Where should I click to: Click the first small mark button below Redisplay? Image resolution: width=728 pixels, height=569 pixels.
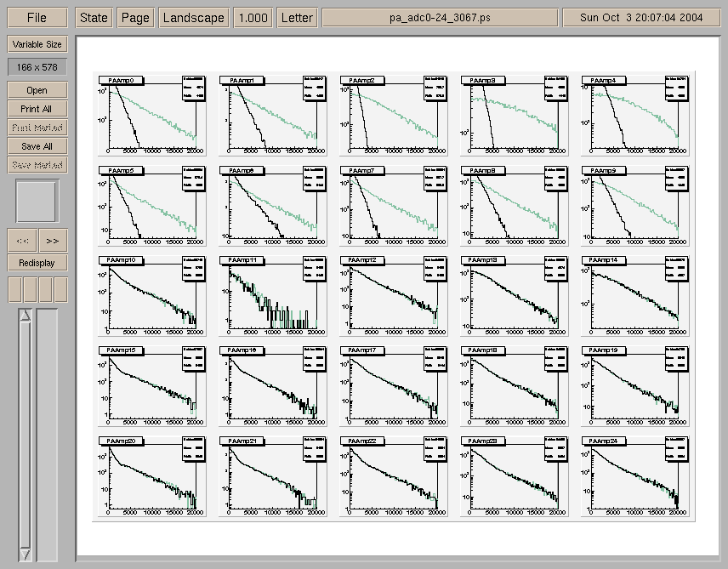pyautogui.click(x=14, y=289)
